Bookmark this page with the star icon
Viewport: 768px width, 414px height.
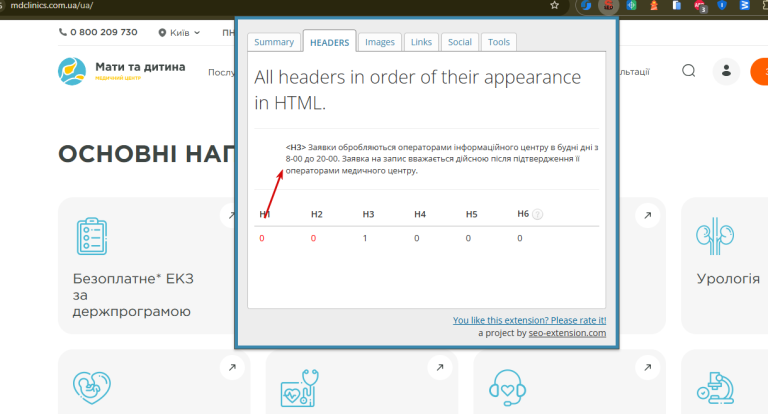(554, 5)
